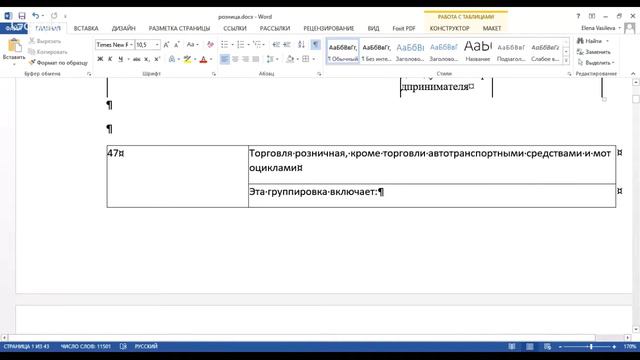Click Формат по образцу format painter

[58, 63]
